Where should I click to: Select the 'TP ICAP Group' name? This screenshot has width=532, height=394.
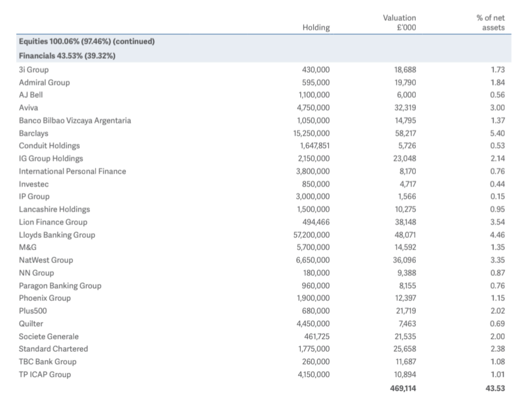(45, 375)
